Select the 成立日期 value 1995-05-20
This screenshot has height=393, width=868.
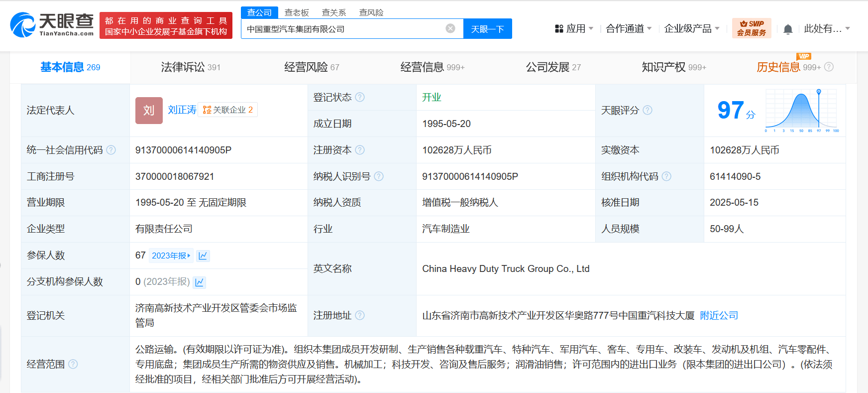(x=446, y=124)
